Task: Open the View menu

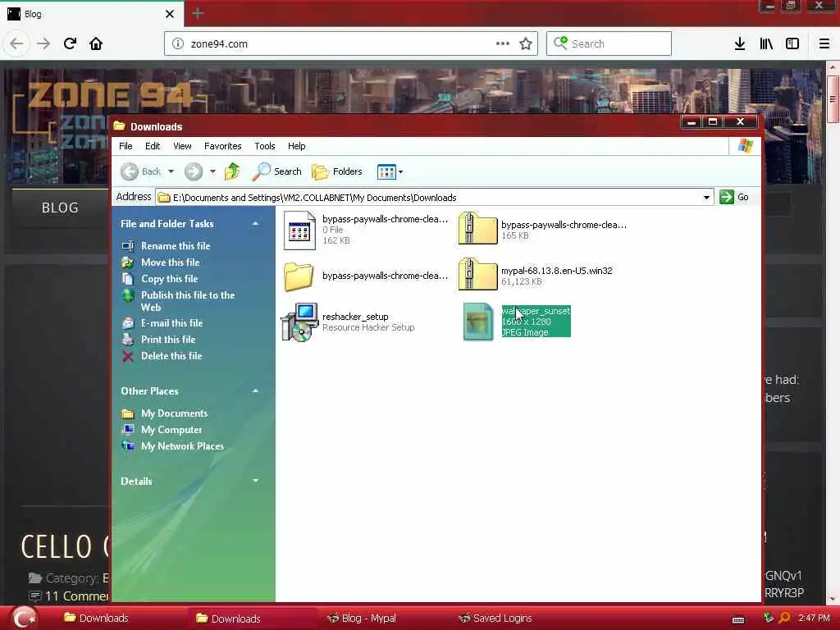Action: pyautogui.click(x=182, y=146)
